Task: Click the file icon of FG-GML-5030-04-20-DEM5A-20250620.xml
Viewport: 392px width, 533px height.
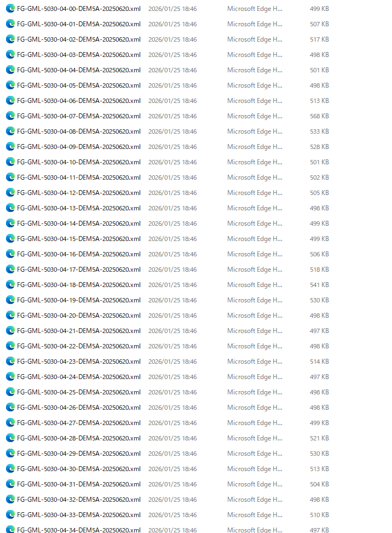Action: (10, 316)
